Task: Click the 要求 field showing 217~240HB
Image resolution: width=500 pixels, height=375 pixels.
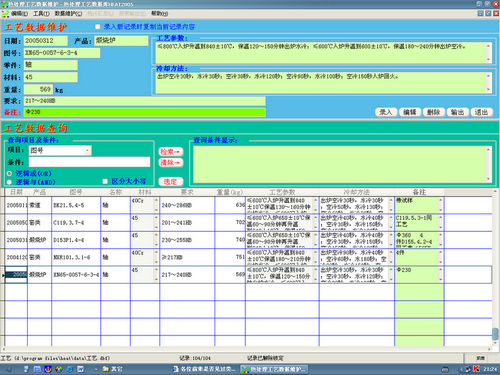Action: click(145, 101)
